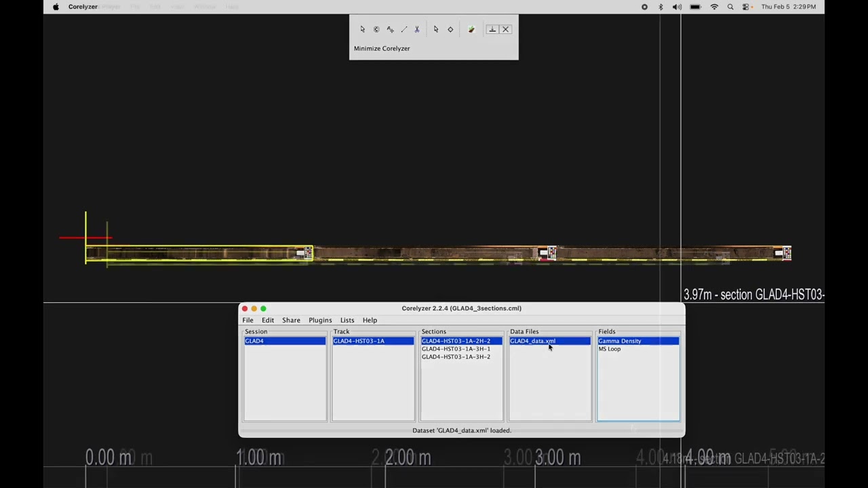
Task: Open the Apple menu
Action: 56,7
